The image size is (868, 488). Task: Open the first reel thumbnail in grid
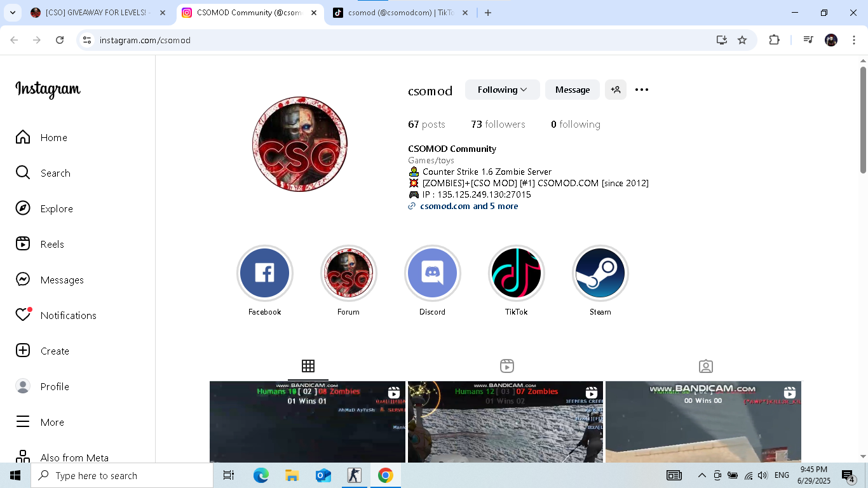point(308,421)
